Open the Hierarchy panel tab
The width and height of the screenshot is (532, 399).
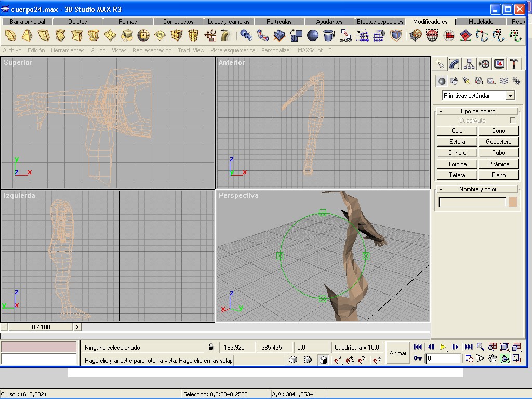pyautogui.click(x=469, y=64)
